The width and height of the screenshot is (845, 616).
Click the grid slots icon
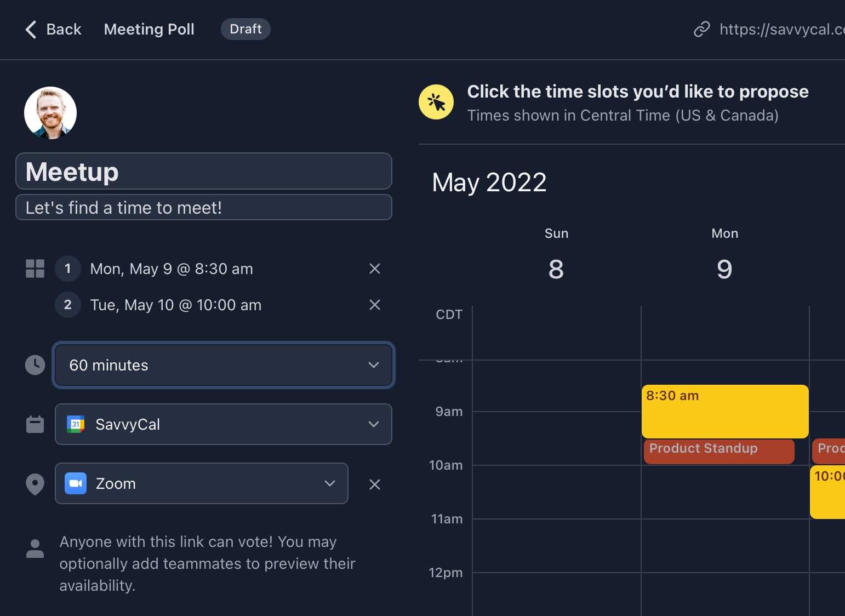[35, 269]
